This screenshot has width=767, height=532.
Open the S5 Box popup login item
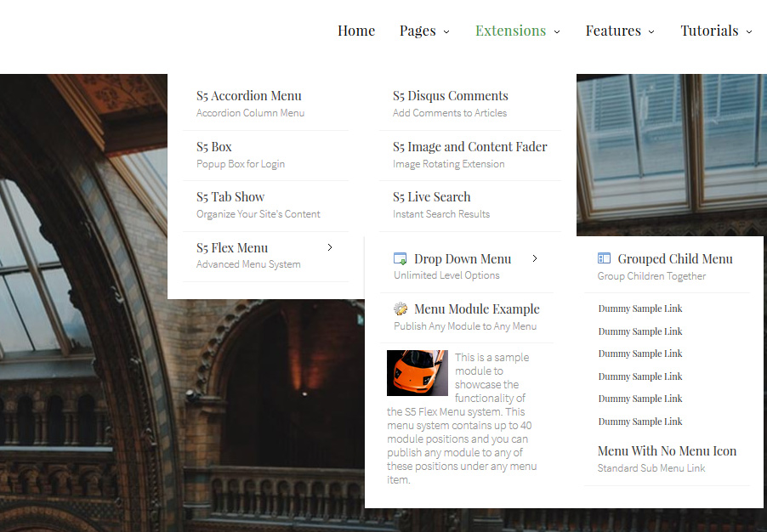(214, 147)
